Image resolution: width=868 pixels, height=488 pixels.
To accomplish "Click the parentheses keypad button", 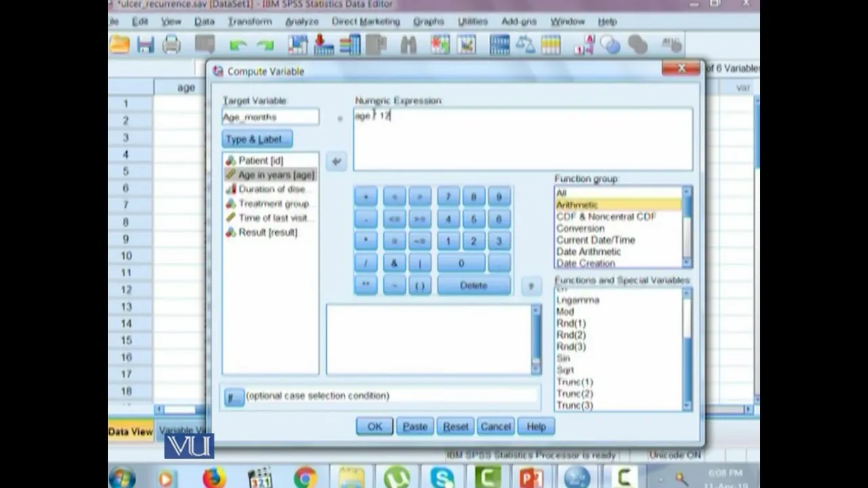I will pos(420,285).
